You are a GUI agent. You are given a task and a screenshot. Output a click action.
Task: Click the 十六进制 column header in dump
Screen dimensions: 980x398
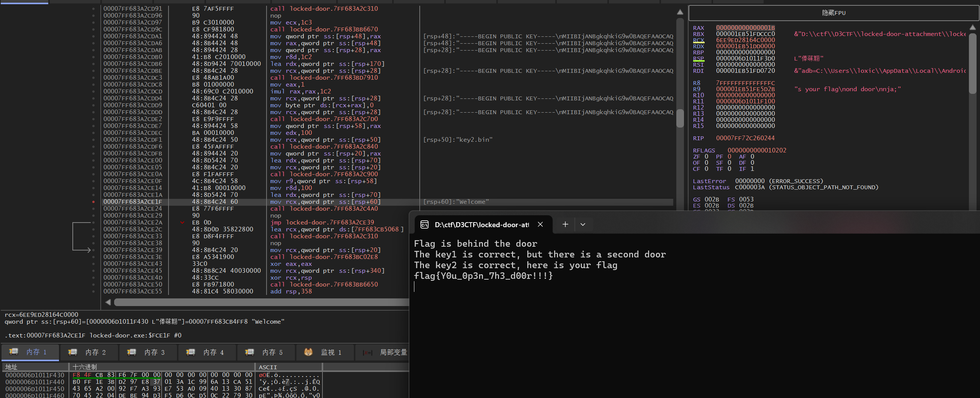pos(162,367)
